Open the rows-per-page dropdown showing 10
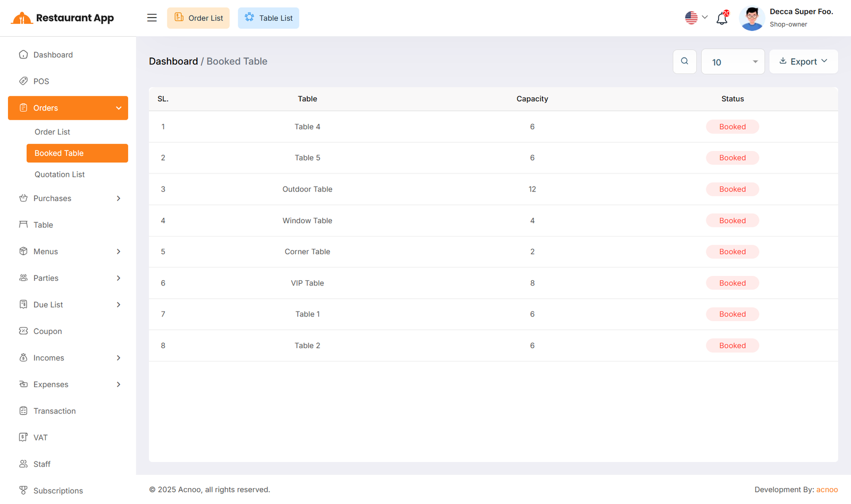851x504 pixels. 732,62
